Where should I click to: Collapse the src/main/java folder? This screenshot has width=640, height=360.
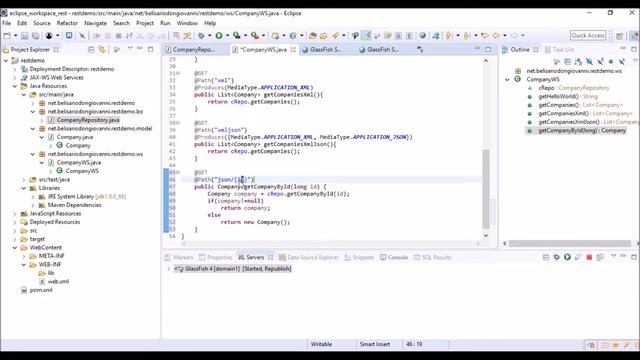pos(24,95)
